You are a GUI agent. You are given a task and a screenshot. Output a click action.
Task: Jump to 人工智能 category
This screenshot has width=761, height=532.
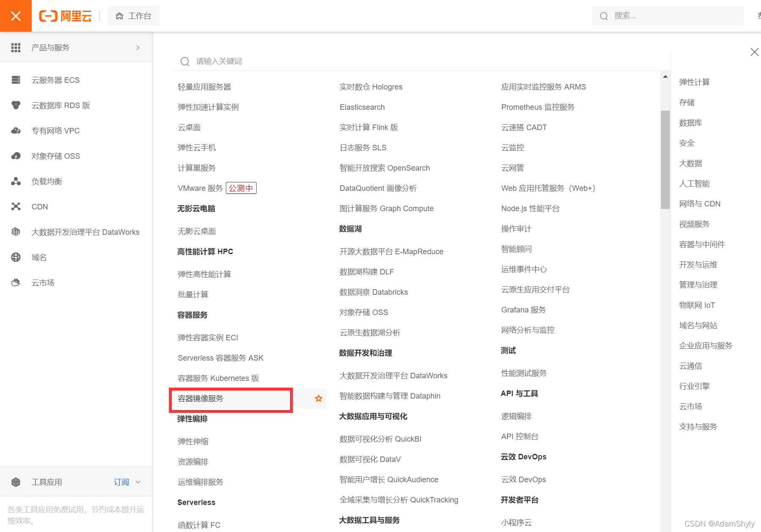694,184
